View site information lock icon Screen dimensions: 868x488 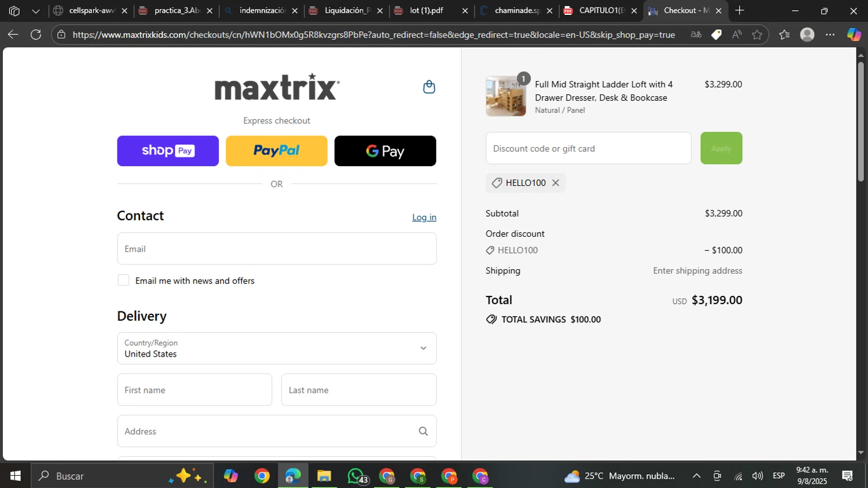click(x=61, y=35)
